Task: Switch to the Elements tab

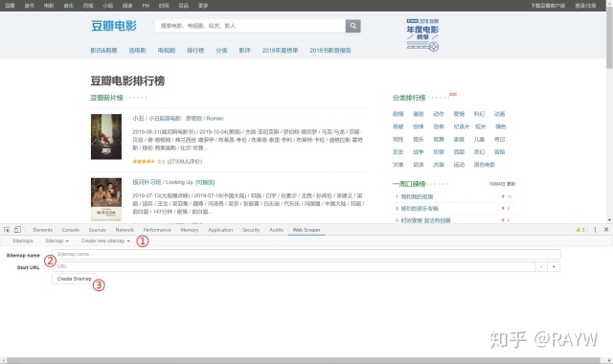Action: coord(42,230)
